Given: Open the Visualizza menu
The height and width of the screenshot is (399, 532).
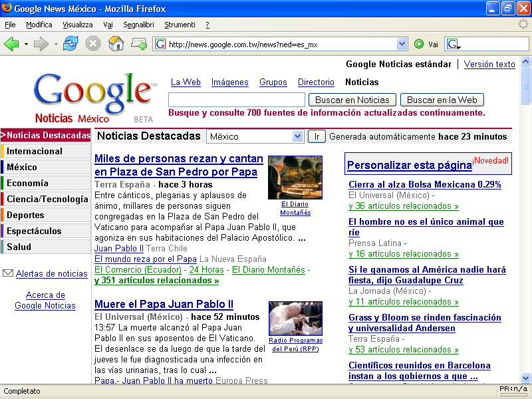Looking at the screenshot, I should click(x=78, y=25).
